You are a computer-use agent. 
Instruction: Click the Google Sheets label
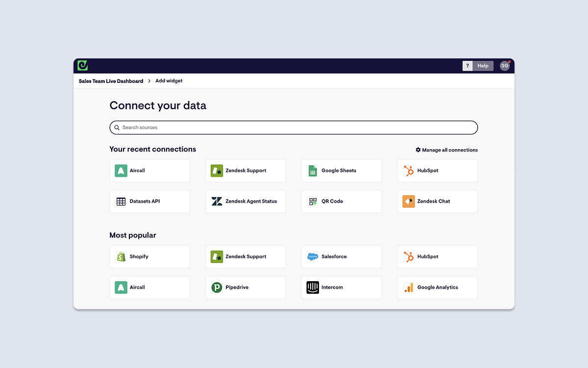[339, 171]
